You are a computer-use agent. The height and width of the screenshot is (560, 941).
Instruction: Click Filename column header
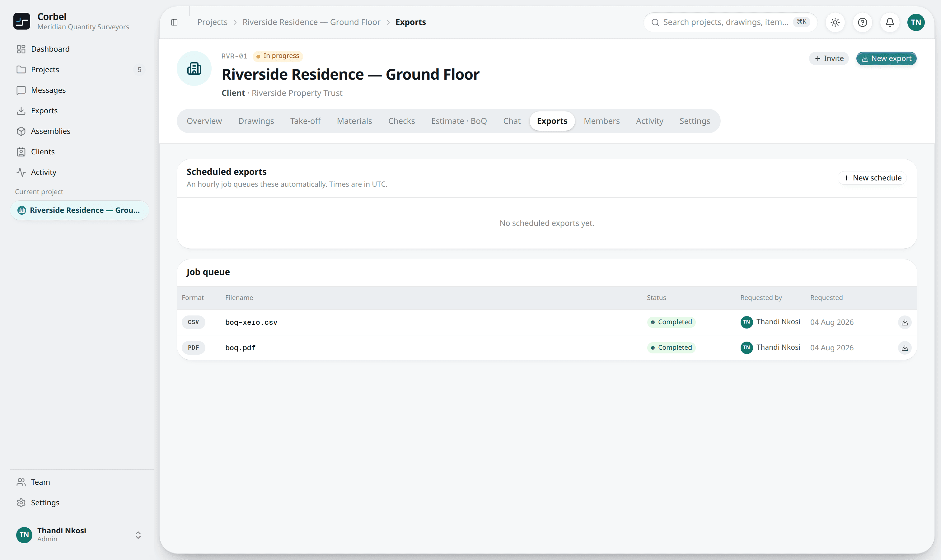tap(239, 298)
